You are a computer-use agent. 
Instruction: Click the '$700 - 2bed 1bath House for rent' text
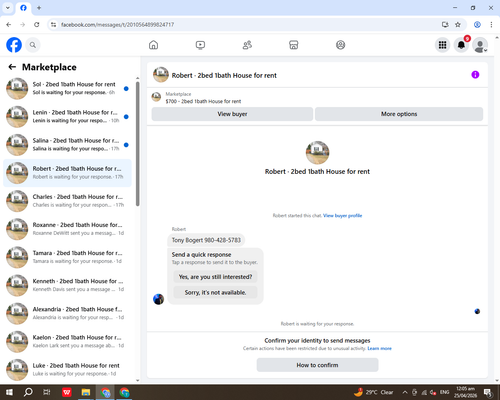click(x=203, y=101)
